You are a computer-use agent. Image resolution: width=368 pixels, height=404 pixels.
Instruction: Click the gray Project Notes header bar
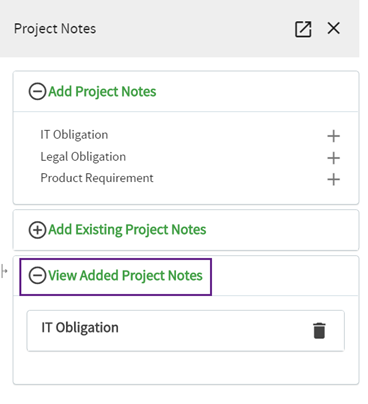(180, 28)
